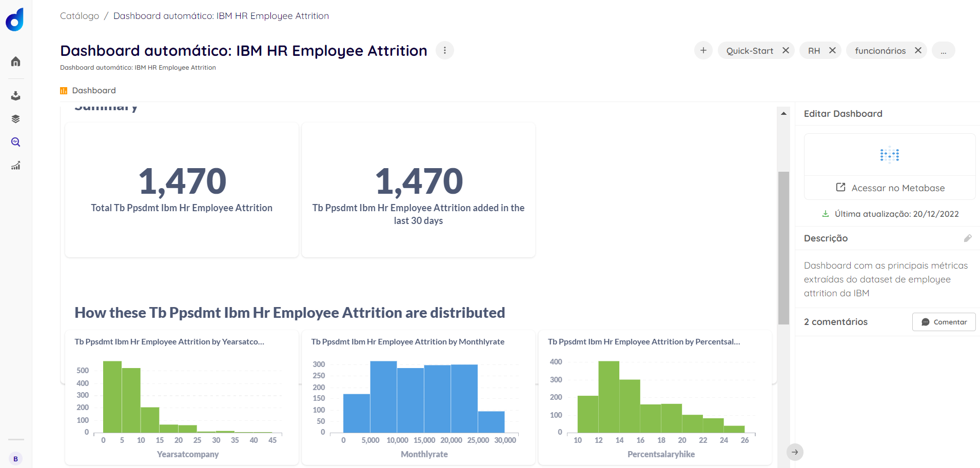Edit the description with pencil icon
The width and height of the screenshot is (980, 468).
968,238
